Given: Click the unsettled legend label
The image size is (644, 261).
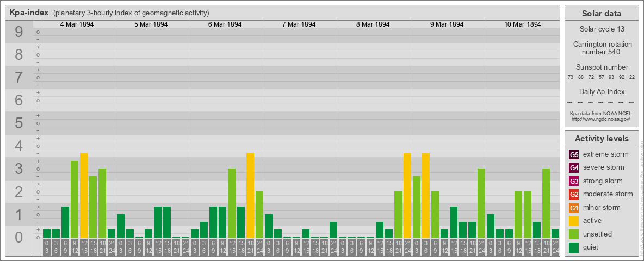Looking at the screenshot, I should [597, 234].
